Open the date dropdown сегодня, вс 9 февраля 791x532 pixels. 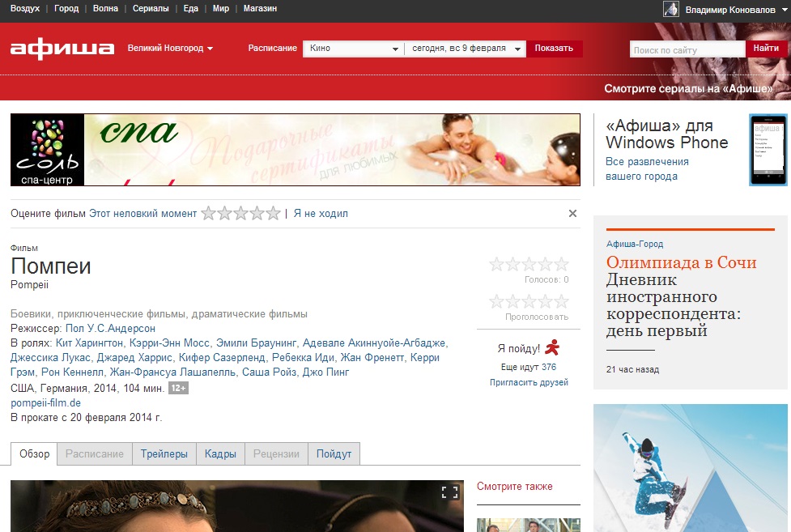coord(465,49)
